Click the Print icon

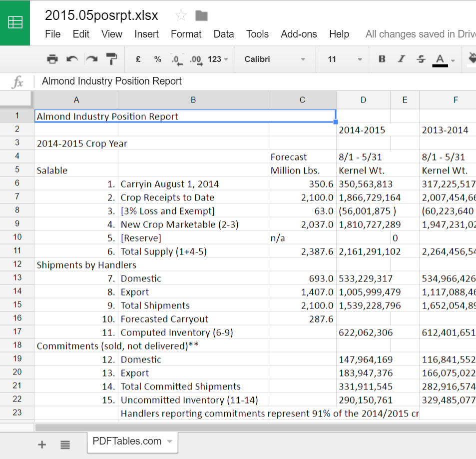click(x=52, y=58)
